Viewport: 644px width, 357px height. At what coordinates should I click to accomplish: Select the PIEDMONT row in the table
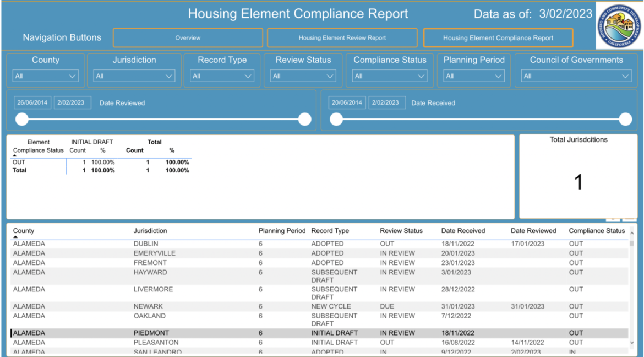[151, 333]
